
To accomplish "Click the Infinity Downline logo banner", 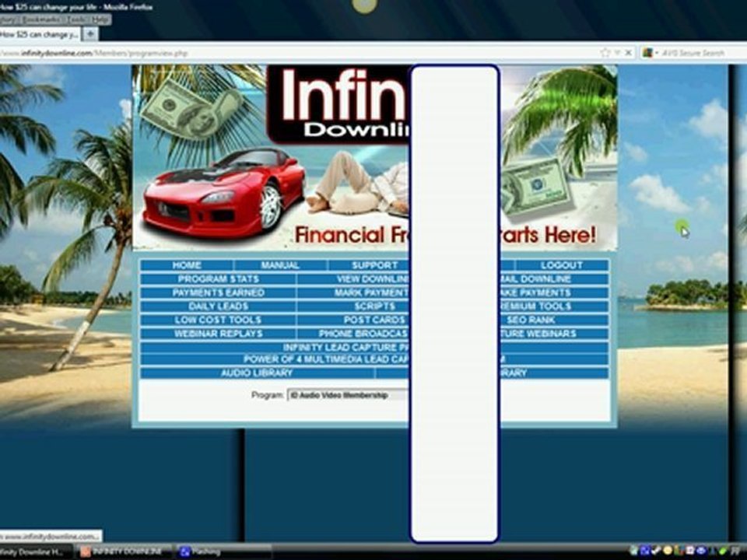I will point(339,103).
